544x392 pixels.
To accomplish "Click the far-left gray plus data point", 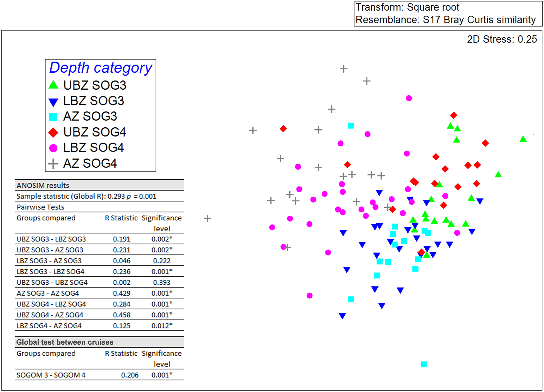I will [x=207, y=218].
